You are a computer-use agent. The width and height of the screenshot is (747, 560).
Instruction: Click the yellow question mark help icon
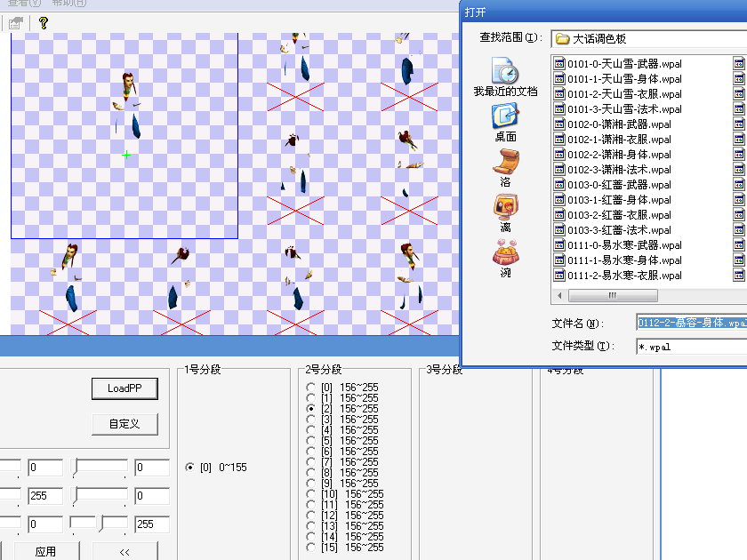44,22
